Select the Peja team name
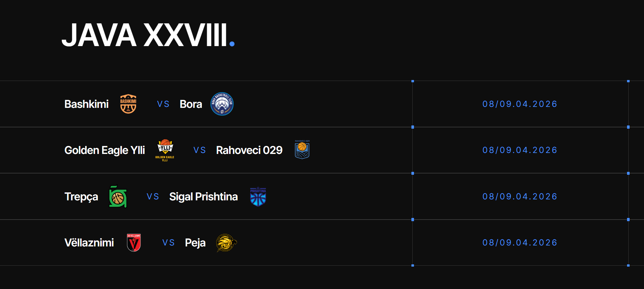644x289 pixels. (x=195, y=243)
